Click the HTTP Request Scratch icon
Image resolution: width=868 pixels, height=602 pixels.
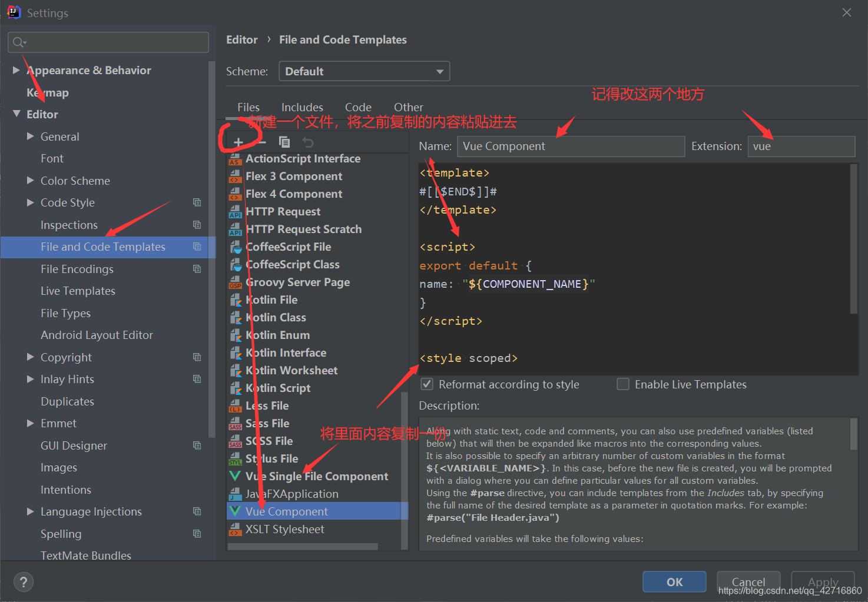[x=235, y=230]
